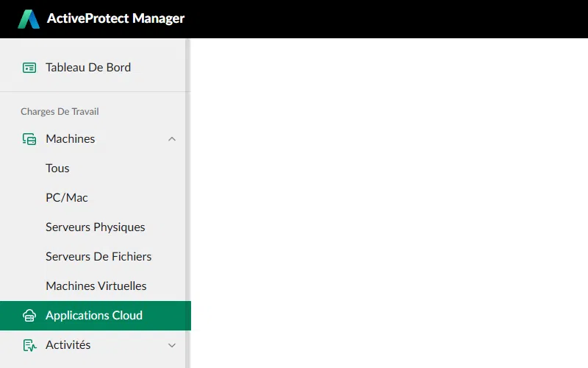Open the Tableau De Bord page
The image size is (588, 368).
tap(88, 68)
